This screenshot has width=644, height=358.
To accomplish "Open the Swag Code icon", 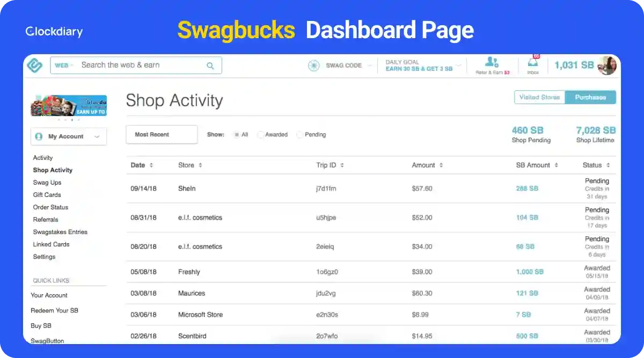I will point(314,65).
